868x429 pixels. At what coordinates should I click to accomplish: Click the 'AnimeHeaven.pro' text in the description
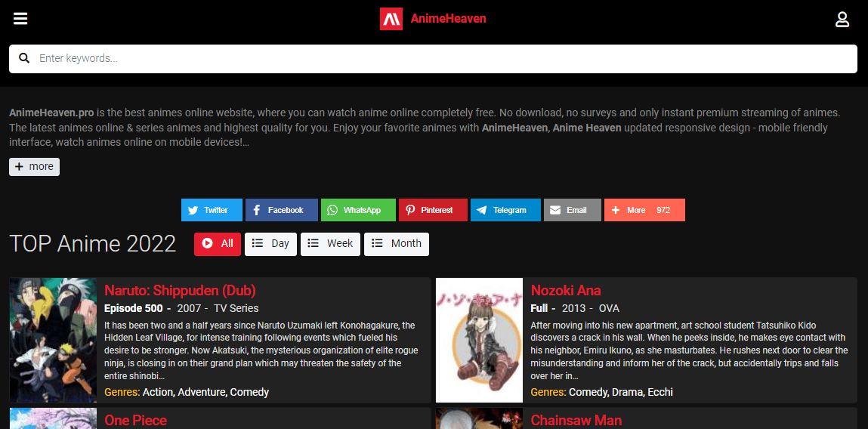(51, 113)
